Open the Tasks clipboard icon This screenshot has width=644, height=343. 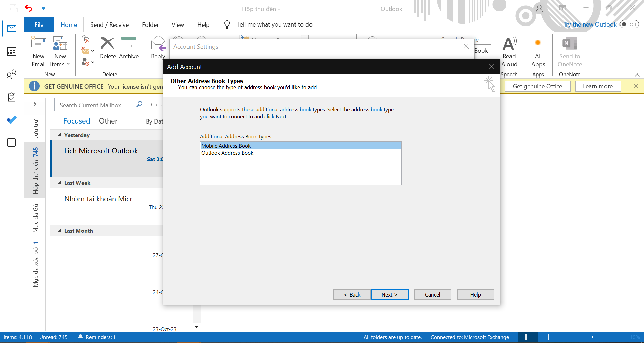coord(12,97)
